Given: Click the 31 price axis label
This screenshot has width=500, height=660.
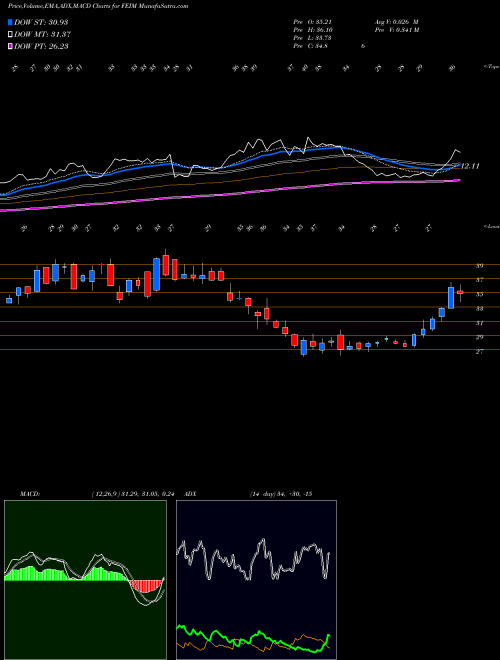Looking at the screenshot, I should pyautogui.click(x=479, y=323).
